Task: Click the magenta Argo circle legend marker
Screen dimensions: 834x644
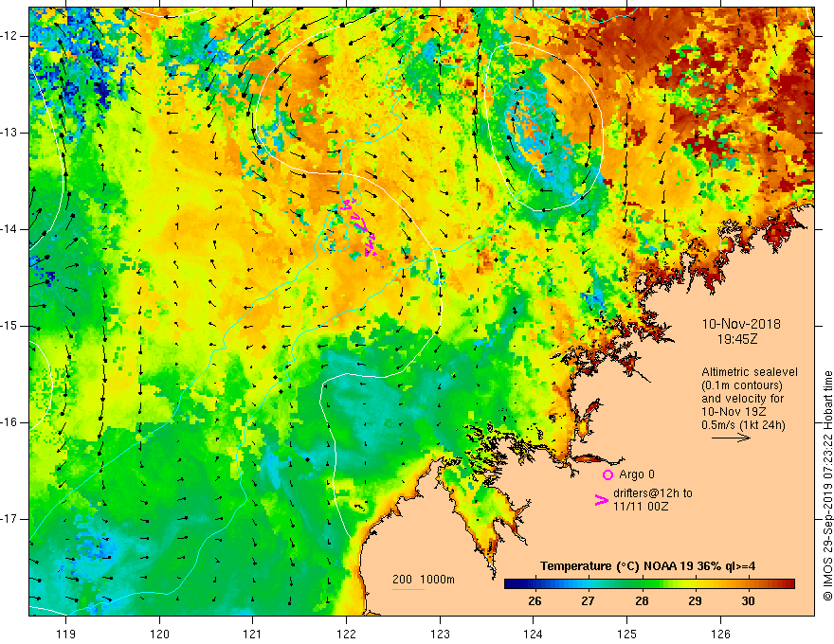Action: click(x=607, y=474)
